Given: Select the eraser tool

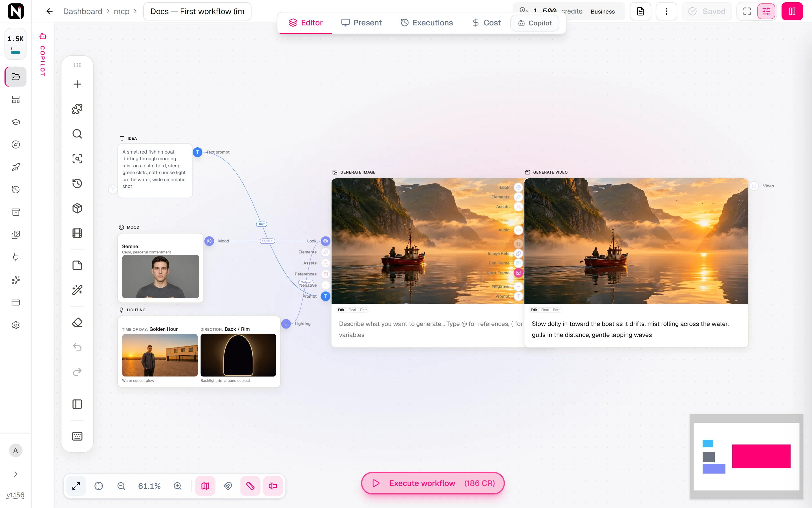Looking at the screenshot, I should (77, 322).
